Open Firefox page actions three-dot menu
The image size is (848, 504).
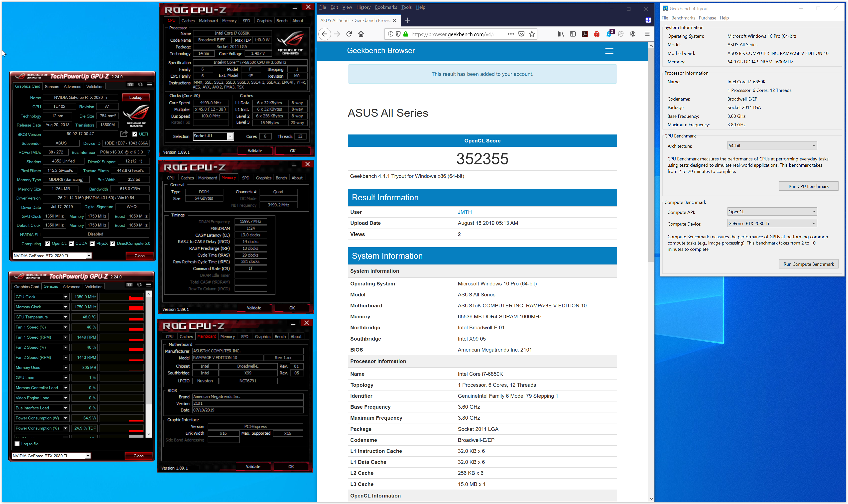click(510, 34)
